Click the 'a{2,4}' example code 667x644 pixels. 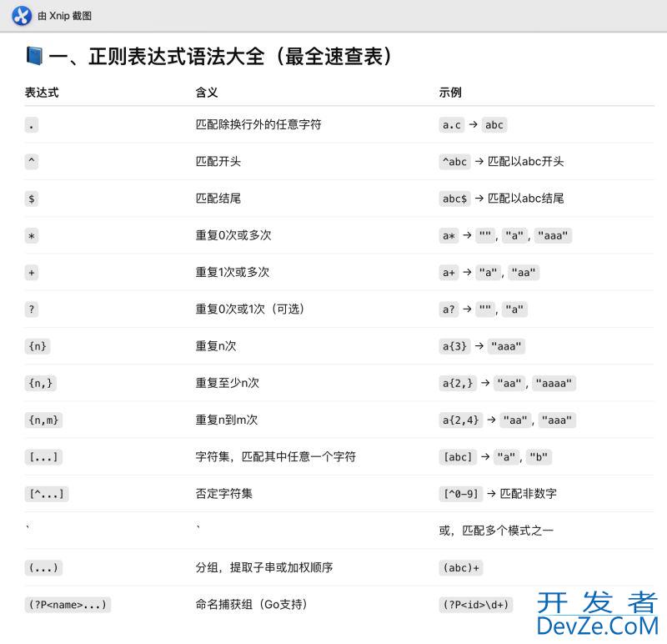(x=461, y=420)
